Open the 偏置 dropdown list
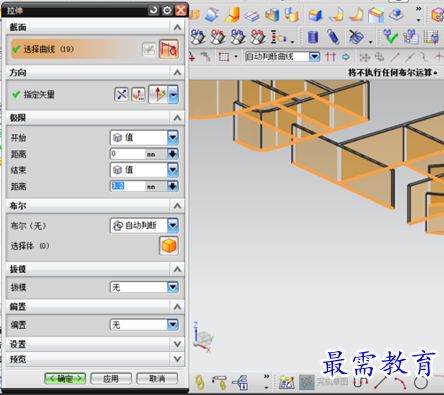This screenshot has width=444, height=395. (x=173, y=324)
